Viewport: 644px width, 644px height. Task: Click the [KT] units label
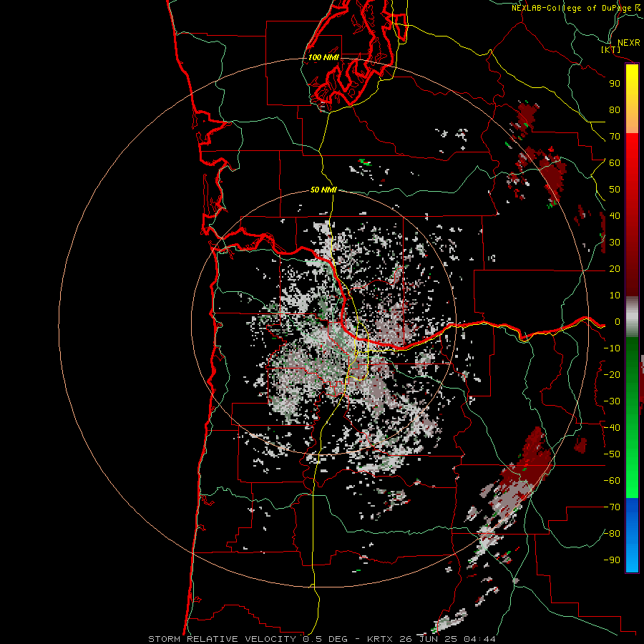coord(611,49)
